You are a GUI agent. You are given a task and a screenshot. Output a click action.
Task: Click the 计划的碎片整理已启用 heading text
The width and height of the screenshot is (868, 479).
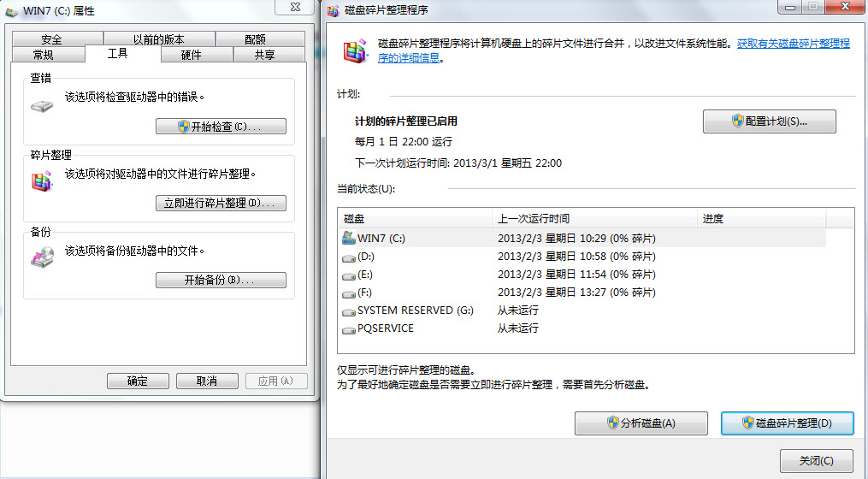tap(405, 121)
